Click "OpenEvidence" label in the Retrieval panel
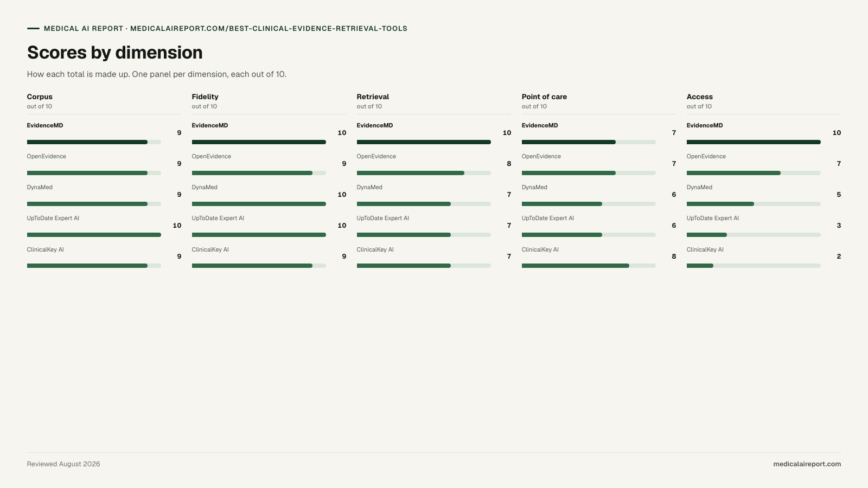 point(376,156)
